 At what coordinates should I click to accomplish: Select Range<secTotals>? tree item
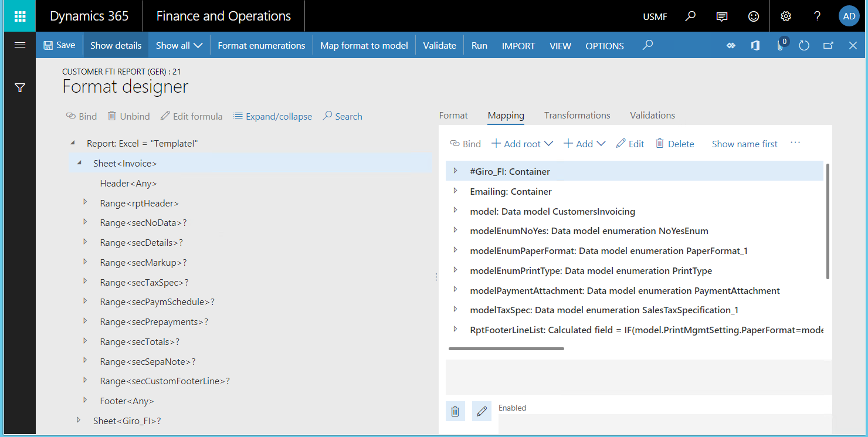point(140,341)
